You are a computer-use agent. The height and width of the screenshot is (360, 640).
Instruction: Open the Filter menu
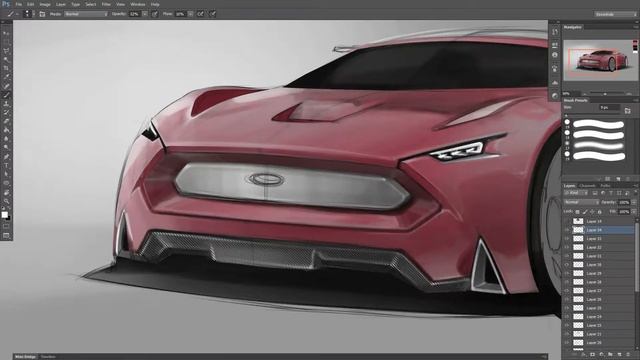click(106, 4)
